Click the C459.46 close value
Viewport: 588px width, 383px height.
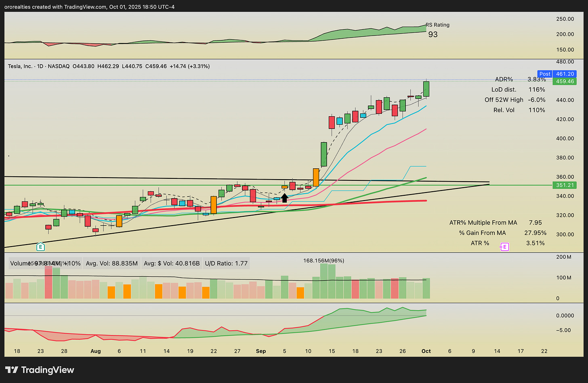pos(156,66)
